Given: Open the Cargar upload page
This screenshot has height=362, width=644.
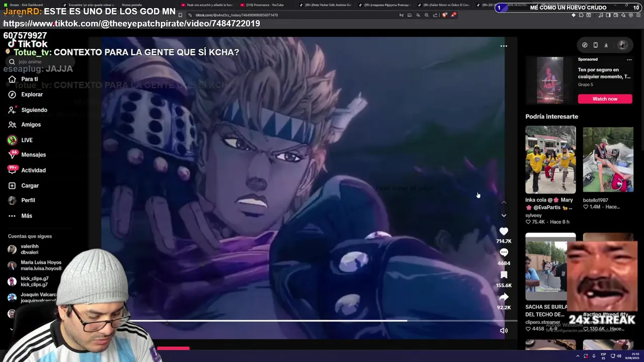Looking at the screenshot, I should pos(23,186).
